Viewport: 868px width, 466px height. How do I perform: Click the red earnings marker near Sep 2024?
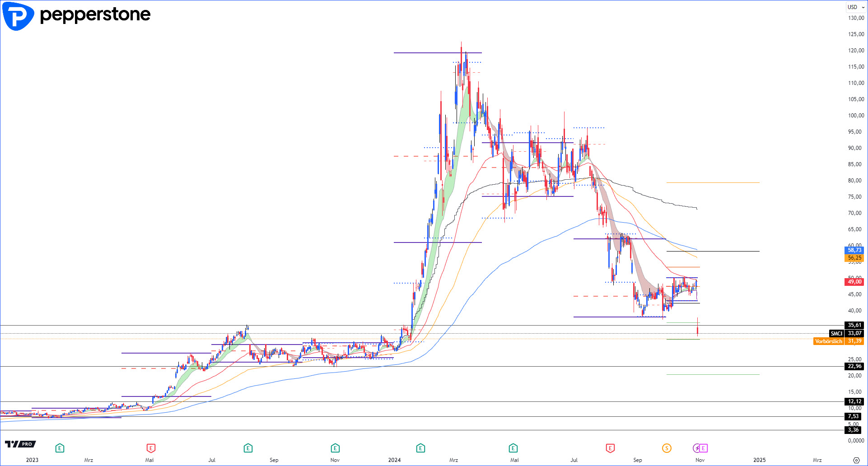click(610, 448)
